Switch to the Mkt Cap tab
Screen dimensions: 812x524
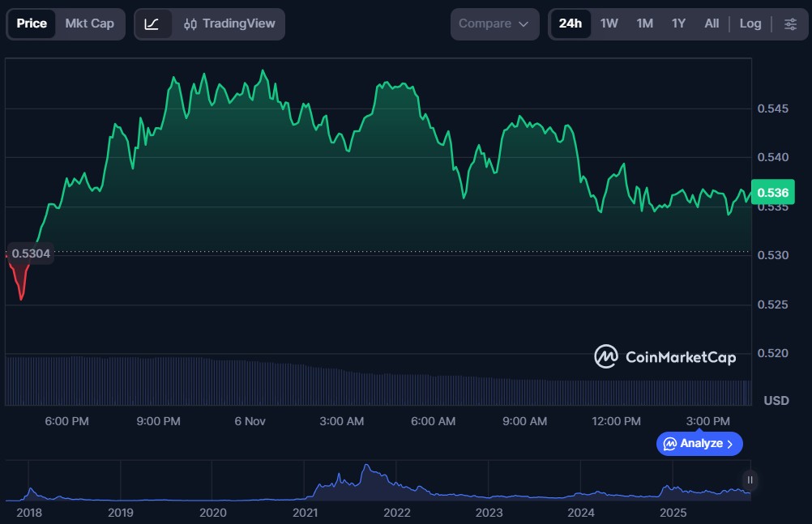tap(90, 23)
